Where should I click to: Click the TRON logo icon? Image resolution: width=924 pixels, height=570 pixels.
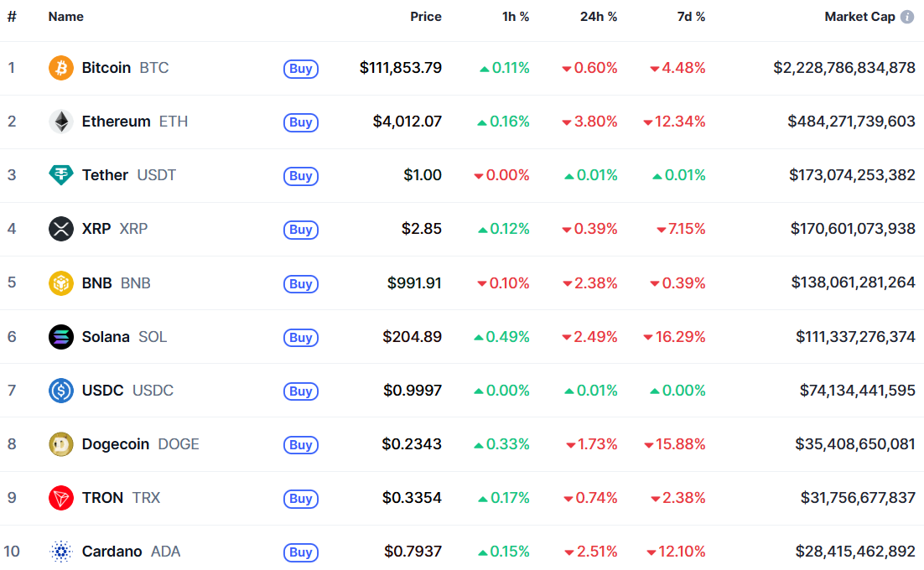[61, 498]
